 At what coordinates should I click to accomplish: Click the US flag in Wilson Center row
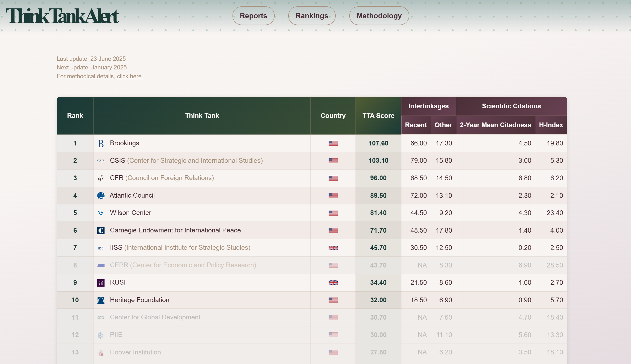click(x=333, y=213)
